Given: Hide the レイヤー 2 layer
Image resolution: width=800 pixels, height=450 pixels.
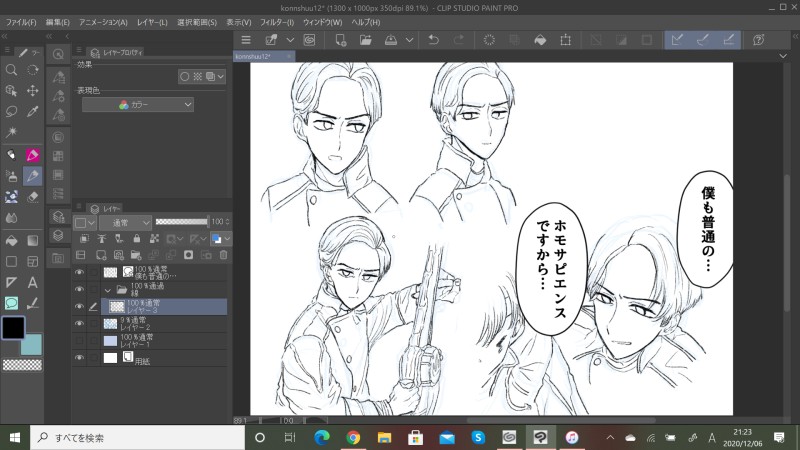Looking at the screenshot, I should 79,323.
